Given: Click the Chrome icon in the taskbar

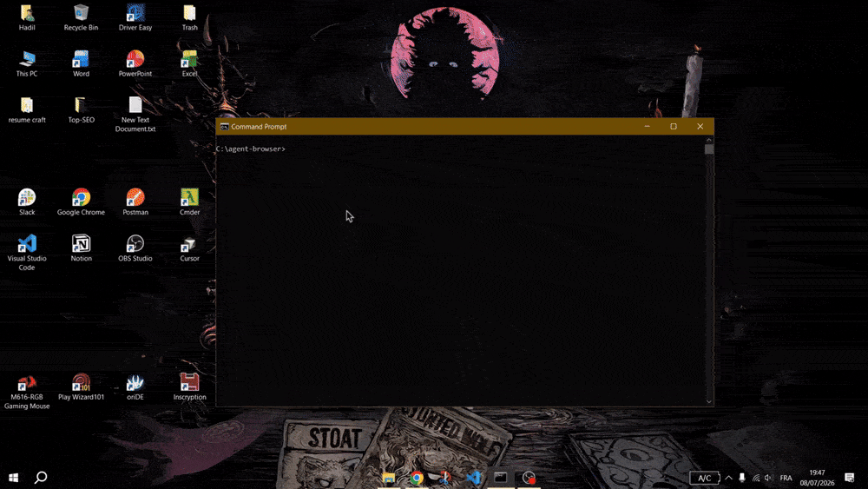Looking at the screenshot, I should click(x=417, y=478).
